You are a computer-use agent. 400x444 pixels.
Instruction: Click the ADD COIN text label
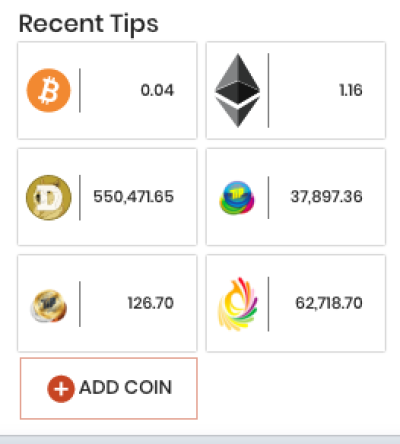click(x=126, y=388)
